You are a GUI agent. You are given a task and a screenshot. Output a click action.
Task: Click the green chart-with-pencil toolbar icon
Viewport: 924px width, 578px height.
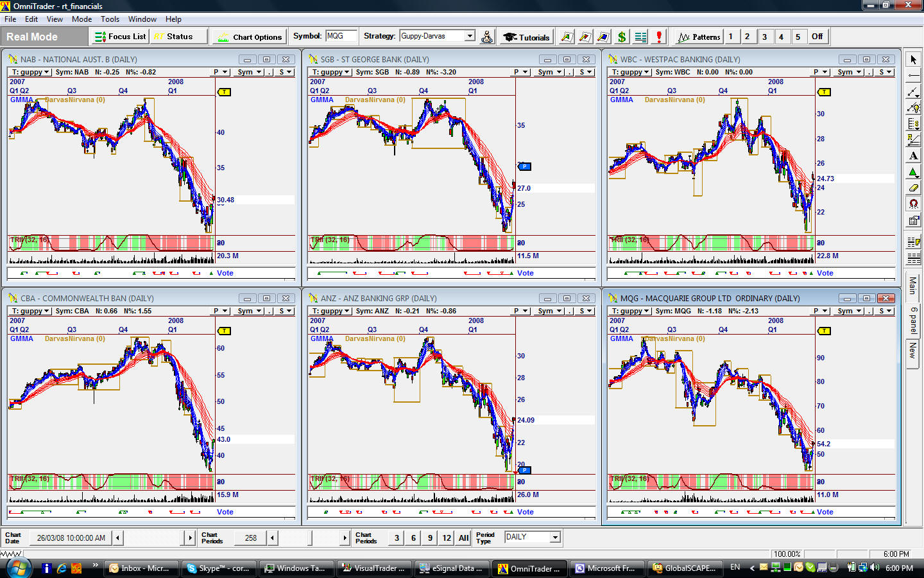click(567, 37)
